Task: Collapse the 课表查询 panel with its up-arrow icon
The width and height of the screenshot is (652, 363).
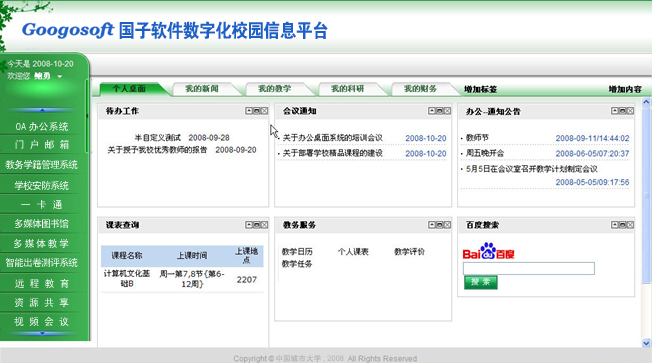Action: [x=249, y=225]
